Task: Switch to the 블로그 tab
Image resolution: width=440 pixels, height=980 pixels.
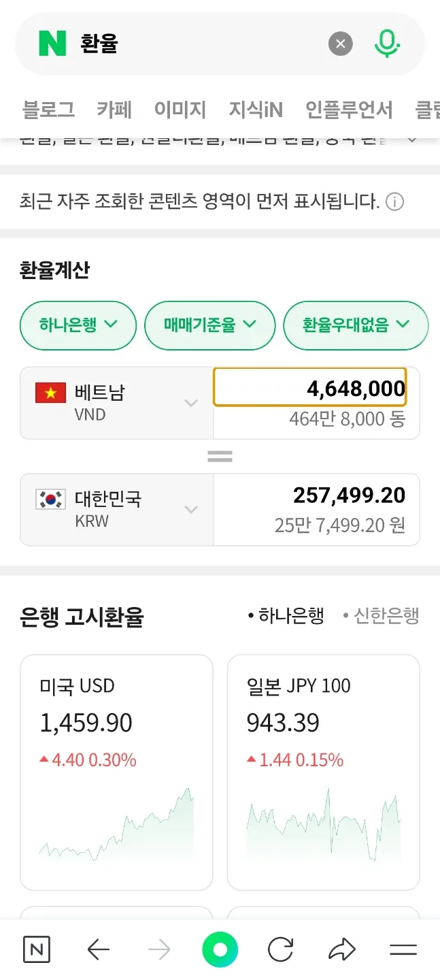Action: [48, 110]
